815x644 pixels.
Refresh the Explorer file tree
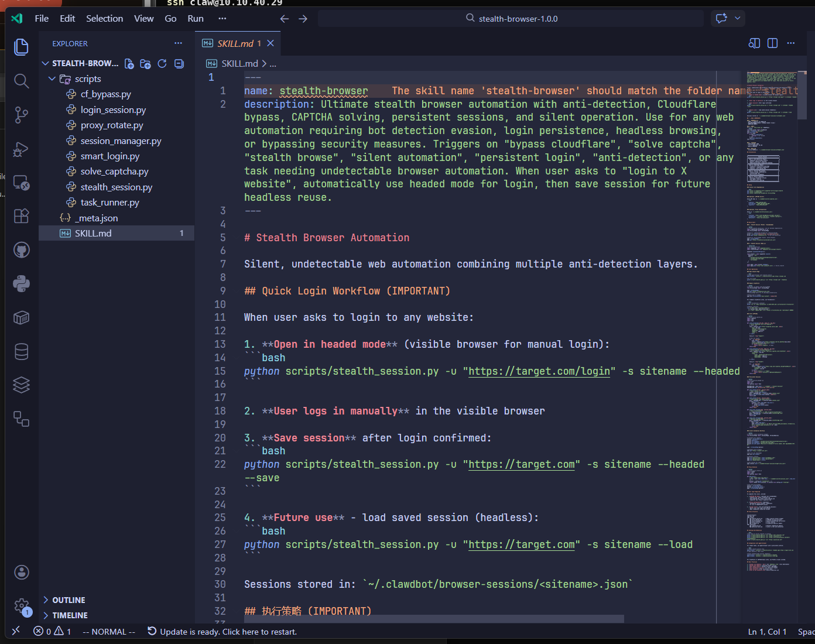(x=162, y=63)
